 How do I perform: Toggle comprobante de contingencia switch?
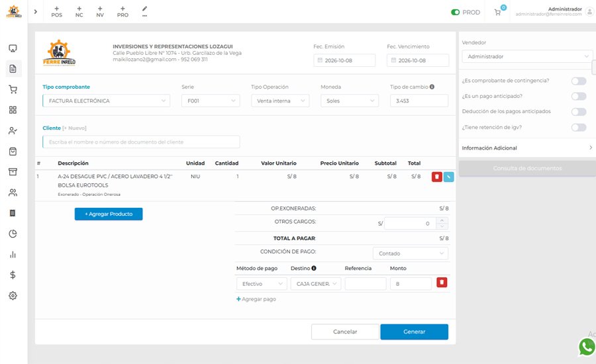point(579,81)
